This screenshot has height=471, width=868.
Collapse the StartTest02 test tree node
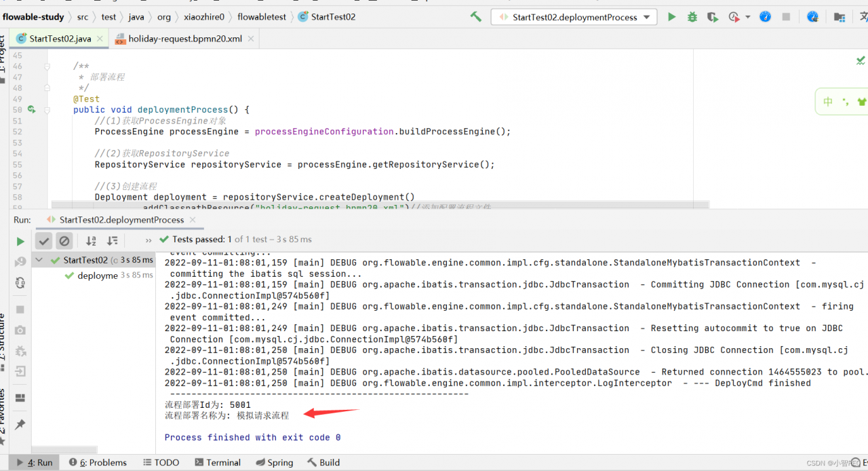(x=39, y=260)
